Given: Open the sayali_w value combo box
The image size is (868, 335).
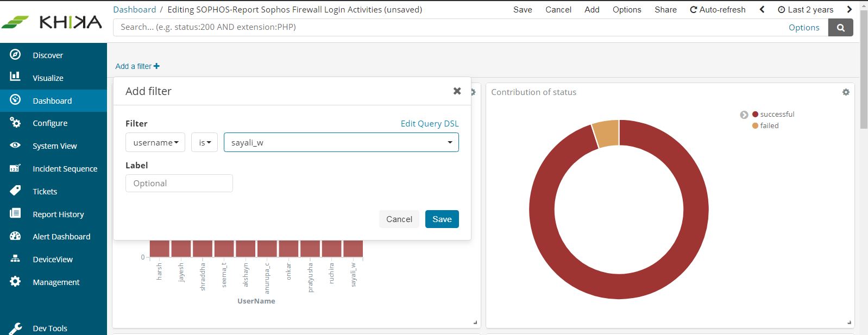Looking at the screenshot, I should click(x=341, y=142).
